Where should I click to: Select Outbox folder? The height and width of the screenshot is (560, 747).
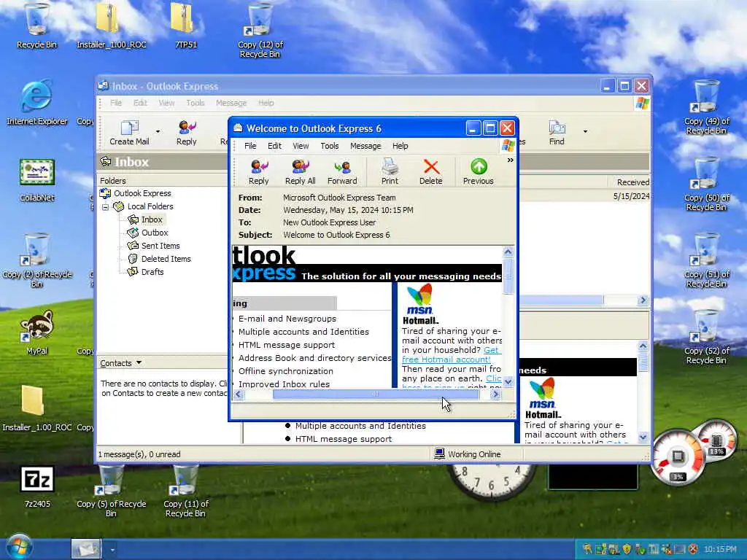pyautogui.click(x=155, y=233)
